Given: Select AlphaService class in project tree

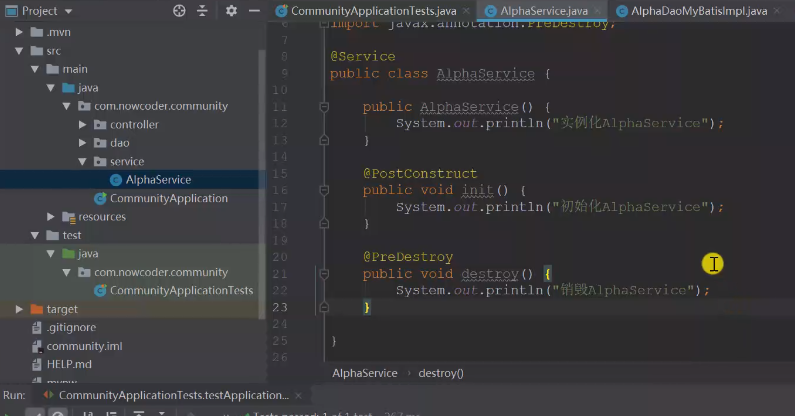Looking at the screenshot, I should click(158, 180).
